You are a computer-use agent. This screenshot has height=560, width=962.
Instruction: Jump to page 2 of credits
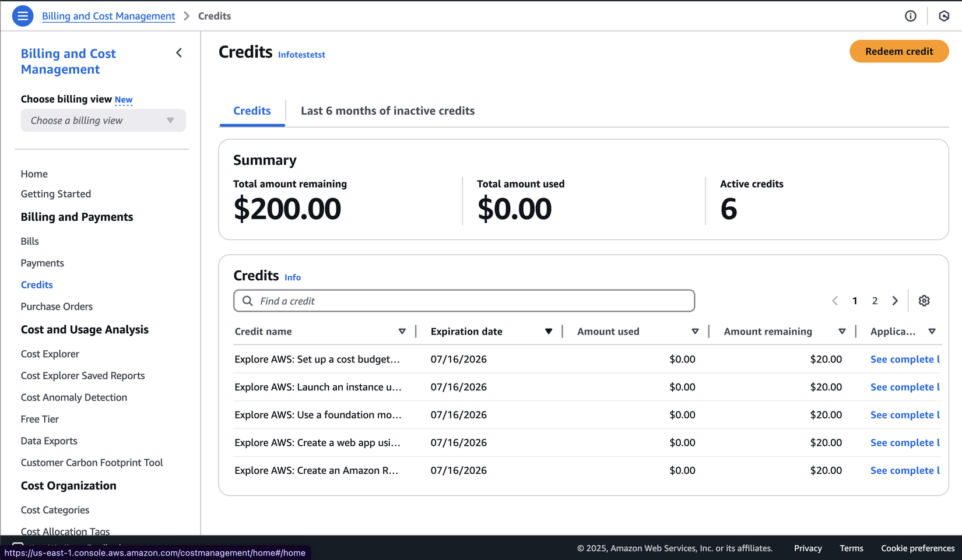(875, 301)
